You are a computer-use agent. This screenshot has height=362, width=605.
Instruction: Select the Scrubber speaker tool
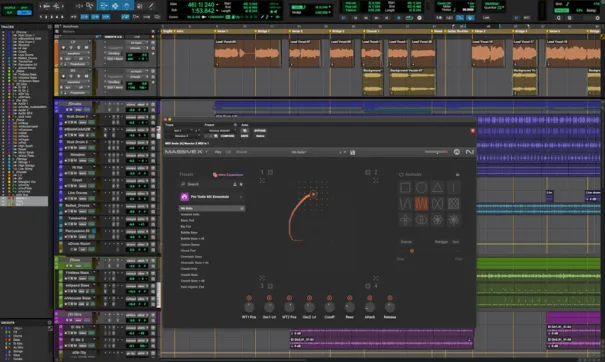(x=139, y=6)
